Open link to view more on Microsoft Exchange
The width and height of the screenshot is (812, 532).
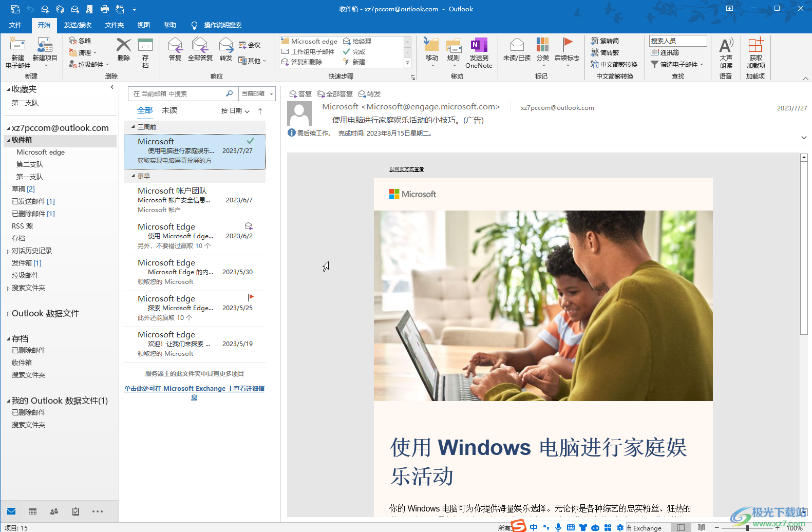[194, 393]
